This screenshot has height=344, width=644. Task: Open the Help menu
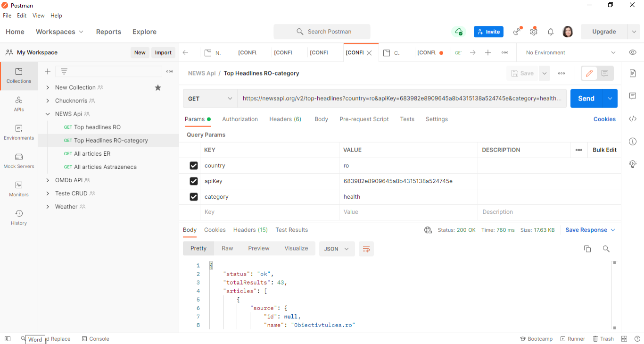[x=56, y=16]
